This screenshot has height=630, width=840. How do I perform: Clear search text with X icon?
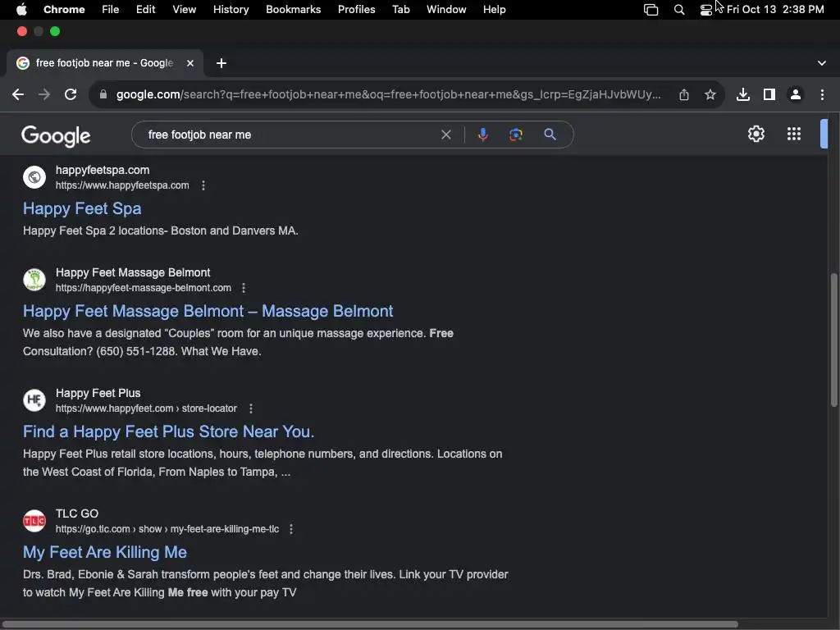446,135
